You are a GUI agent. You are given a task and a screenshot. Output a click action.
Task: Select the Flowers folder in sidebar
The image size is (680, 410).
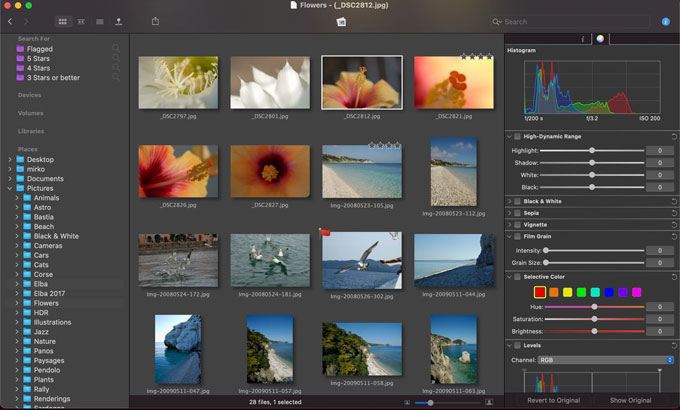pyautogui.click(x=46, y=303)
